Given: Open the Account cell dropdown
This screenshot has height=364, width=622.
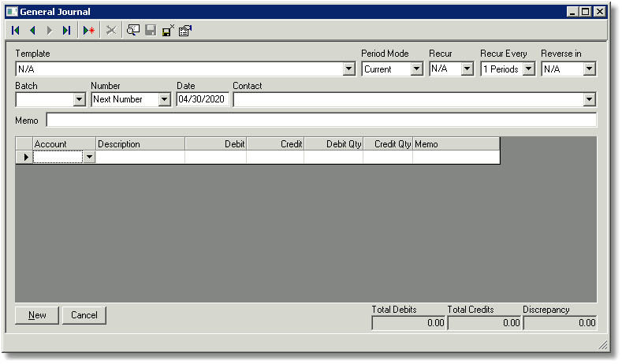Looking at the screenshot, I should point(89,157).
